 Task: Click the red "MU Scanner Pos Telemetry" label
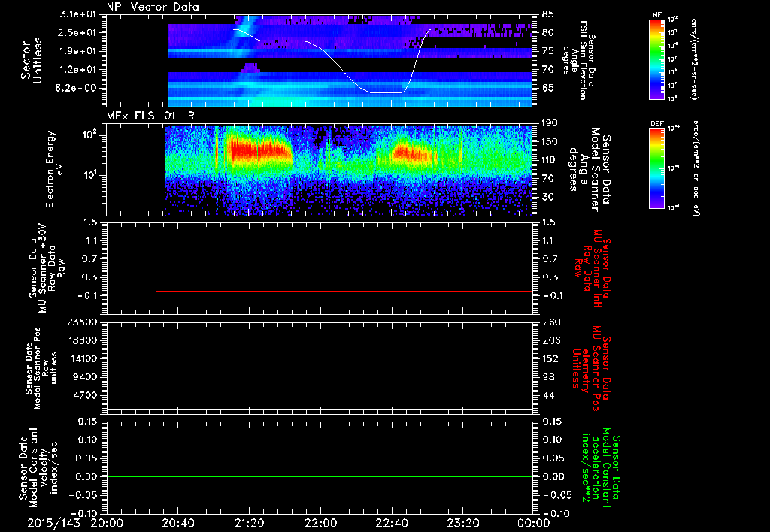[x=591, y=368]
